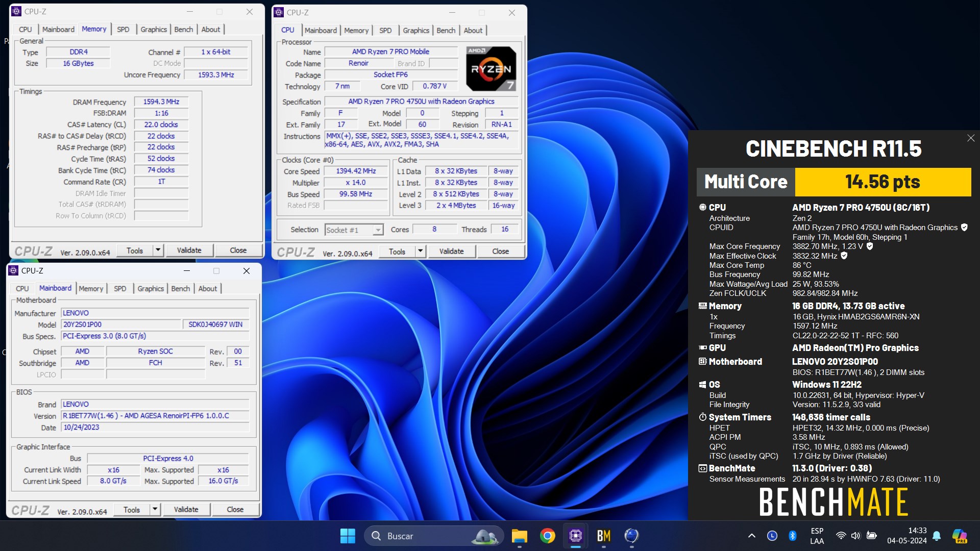Click the 16 GBytes memory size field
This screenshot has width=980, height=551.
coord(78,63)
